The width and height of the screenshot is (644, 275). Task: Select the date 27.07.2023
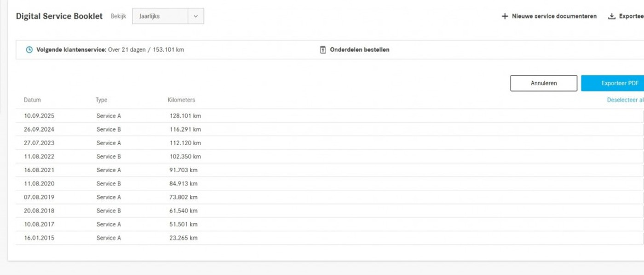[39, 143]
